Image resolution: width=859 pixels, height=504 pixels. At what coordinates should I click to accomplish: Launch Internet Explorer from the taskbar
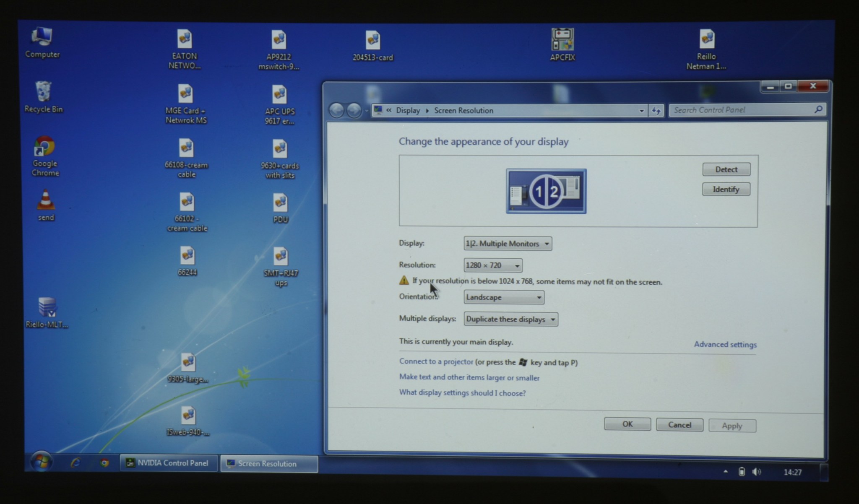click(75, 462)
